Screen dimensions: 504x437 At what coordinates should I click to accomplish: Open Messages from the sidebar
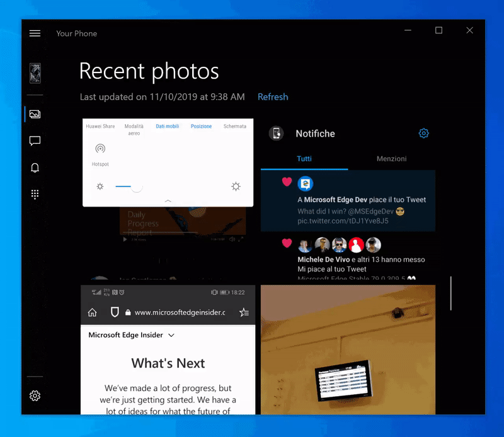tap(35, 141)
